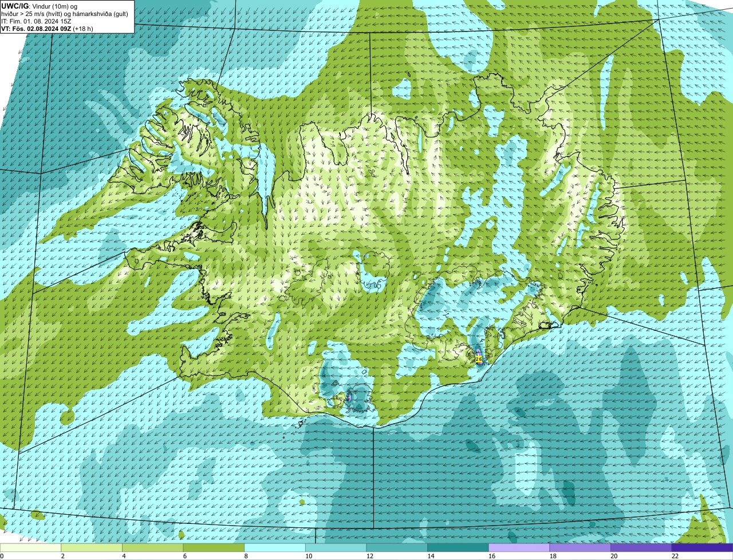
Task: Click the line 'hviður > 25 m/s (hvítt) og hámarkshviða (gult)'
Action: coord(65,13)
